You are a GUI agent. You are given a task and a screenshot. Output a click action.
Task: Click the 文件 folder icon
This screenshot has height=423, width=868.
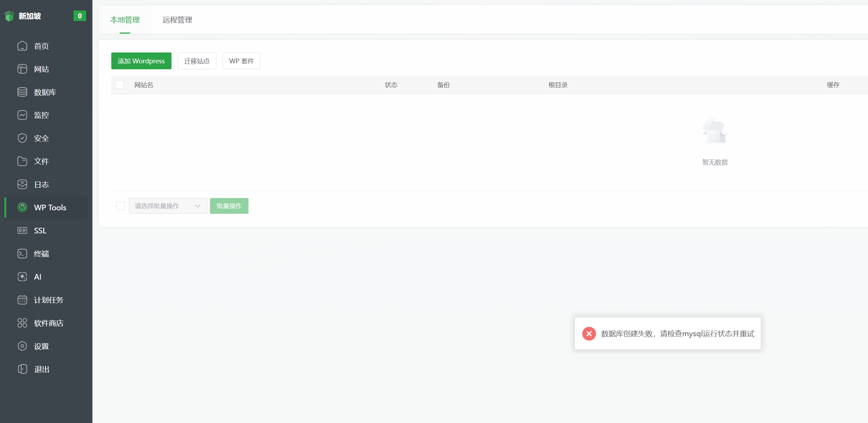coord(22,161)
